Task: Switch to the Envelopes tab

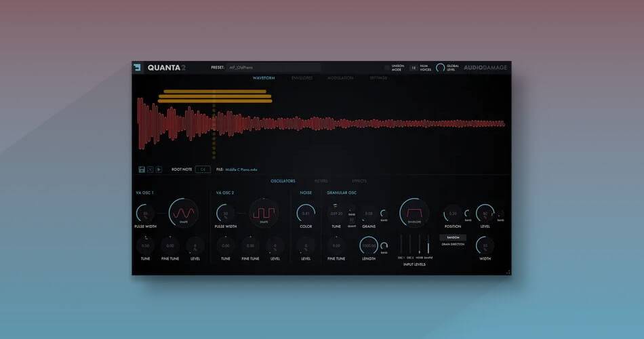Action: click(x=302, y=78)
